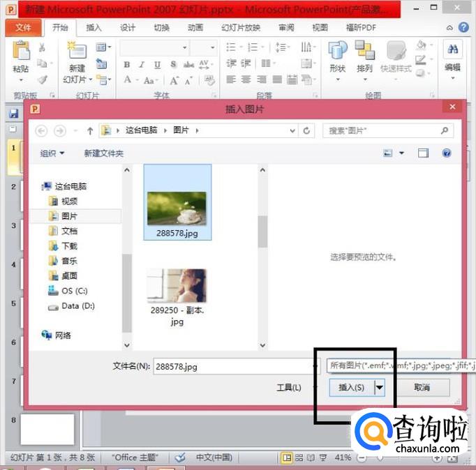
Task: Click the New Slide icon
Action: point(76,52)
